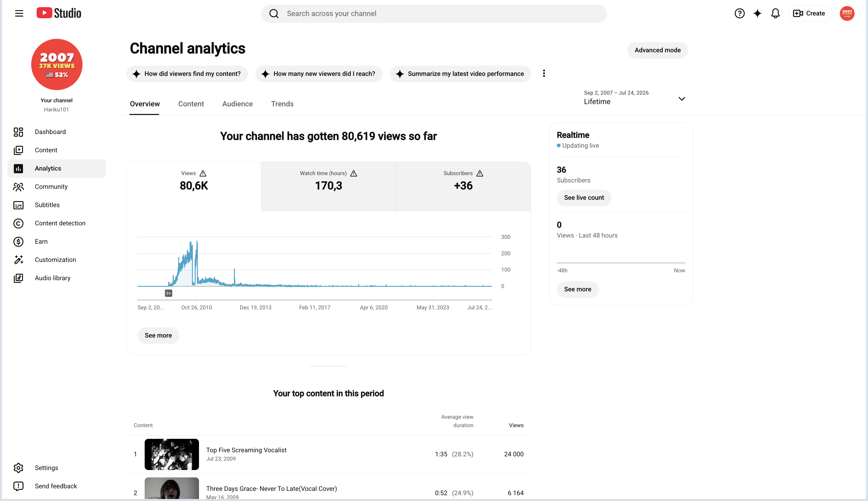
Task: Switch to the Content analytics tab
Action: (191, 104)
